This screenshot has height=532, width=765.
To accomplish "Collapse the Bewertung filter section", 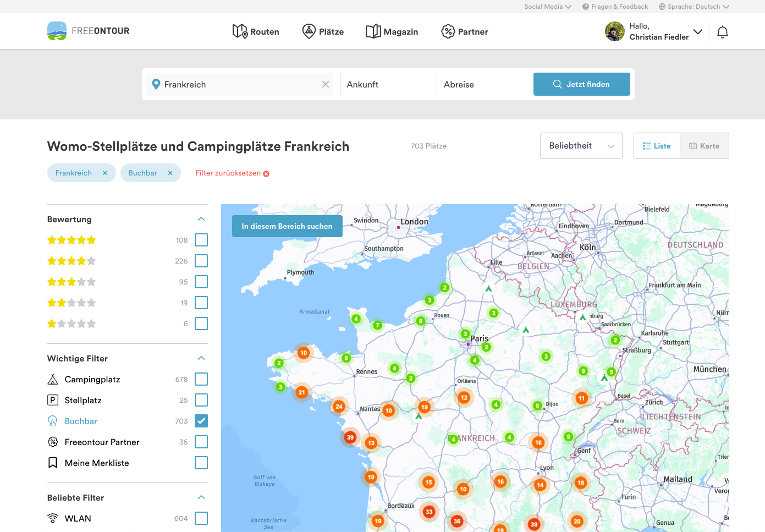I will (201, 219).
